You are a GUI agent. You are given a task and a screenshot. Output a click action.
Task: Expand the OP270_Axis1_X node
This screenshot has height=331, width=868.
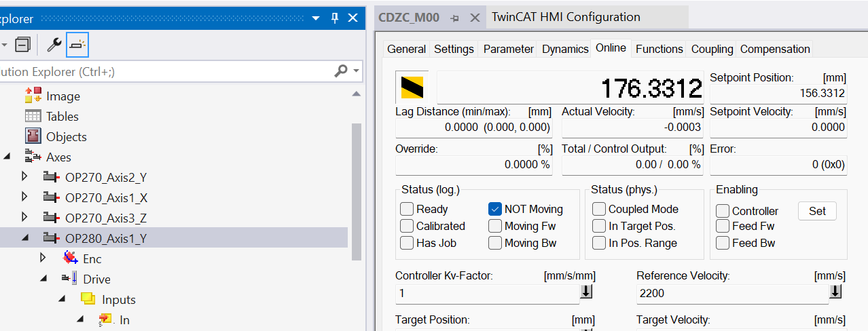coord(24,197)
